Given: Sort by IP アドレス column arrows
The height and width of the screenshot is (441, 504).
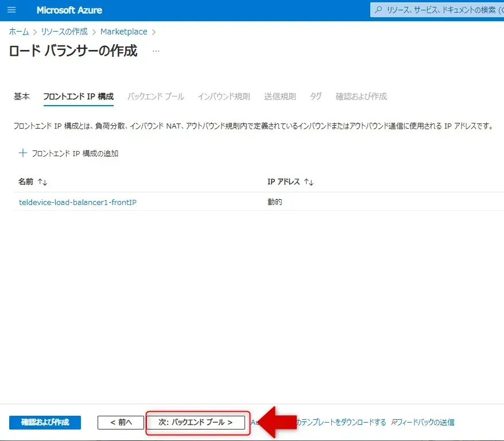Looking at the screenshot, I should pos(309,182).
